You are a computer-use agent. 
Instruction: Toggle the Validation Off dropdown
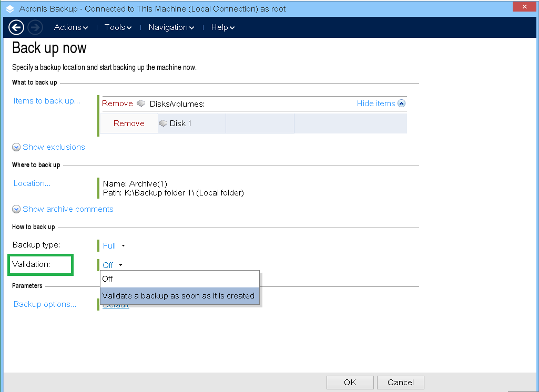coord(113,265)
